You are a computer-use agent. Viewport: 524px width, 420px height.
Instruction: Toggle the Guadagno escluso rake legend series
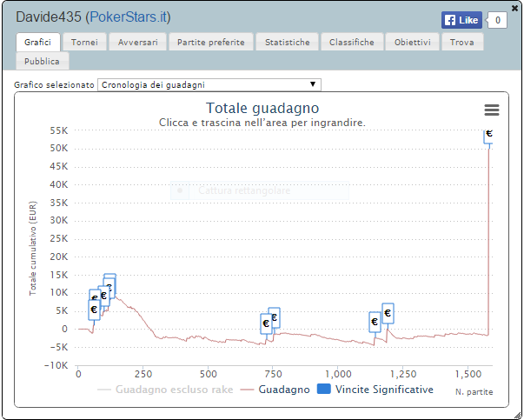point(165,390)
